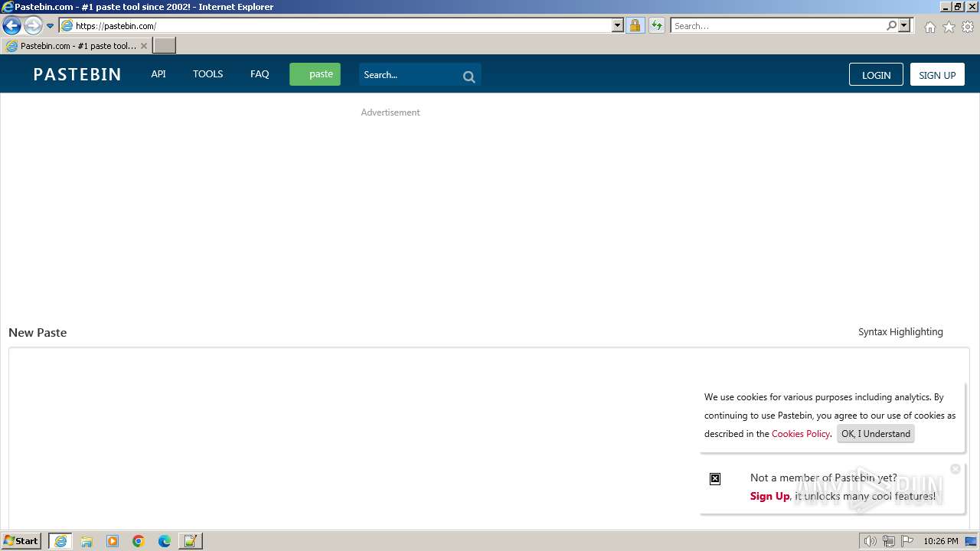Launch Microsoft Edge from taskbar

point(165,541)
